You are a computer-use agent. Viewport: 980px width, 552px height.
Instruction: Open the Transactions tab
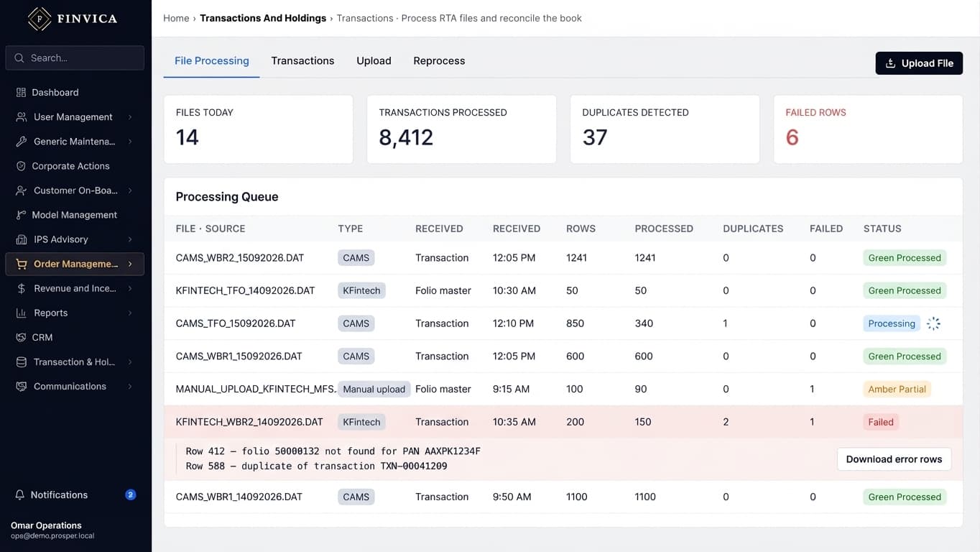[302, 61]
